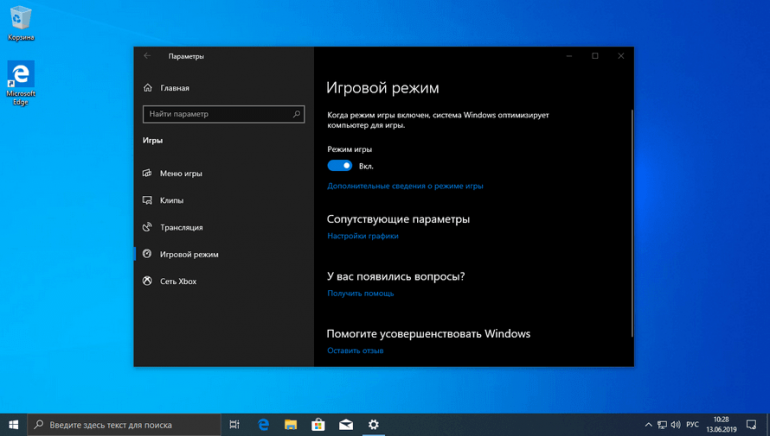This screenshot has width=770, height=436.
Task: Open the Windows Start menu
Action: click(x=13, y=425)
